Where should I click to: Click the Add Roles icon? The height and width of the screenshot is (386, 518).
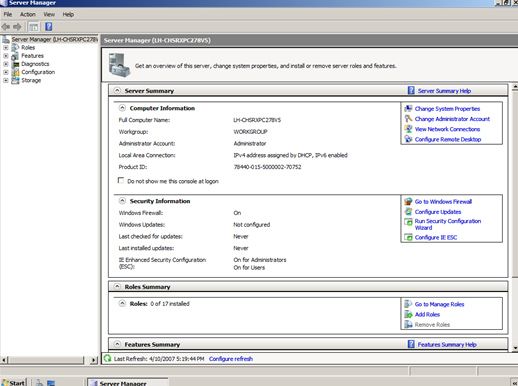point(408,314)
